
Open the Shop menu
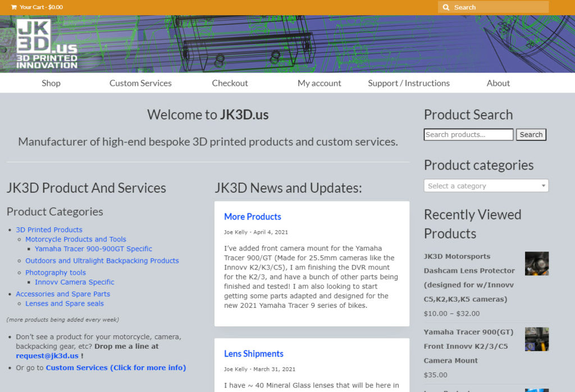pos(51,83)
